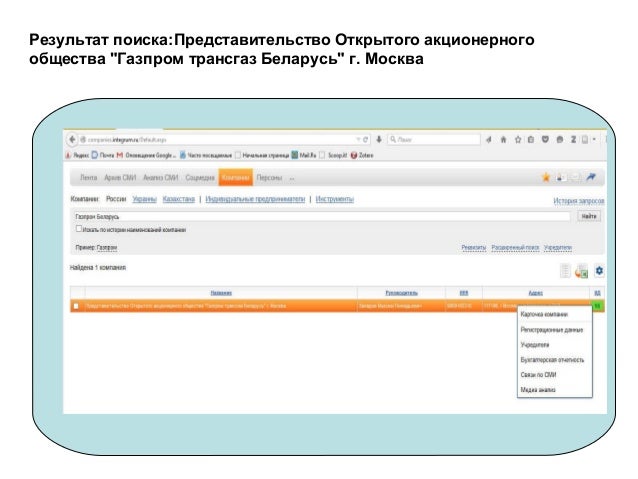Screen dimensions: 638x479
Task: Open the Оповещения Google bookmark
Action: 146,155
